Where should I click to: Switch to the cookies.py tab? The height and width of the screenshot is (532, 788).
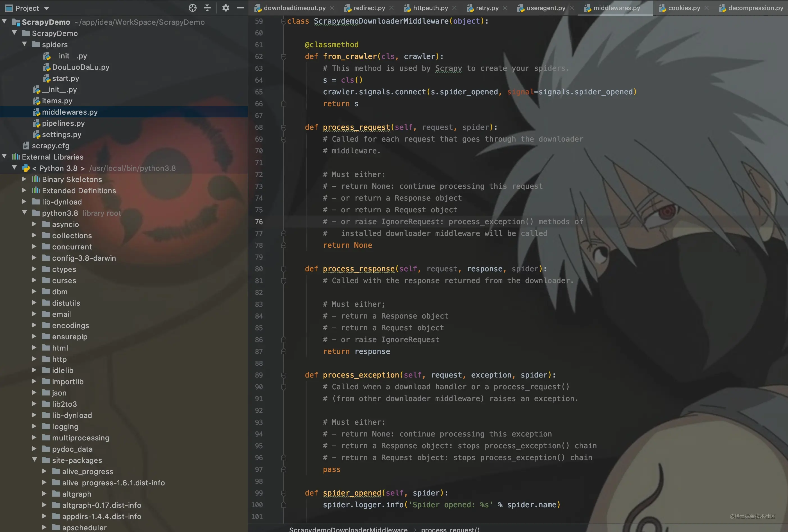click(x=684, y=8)
